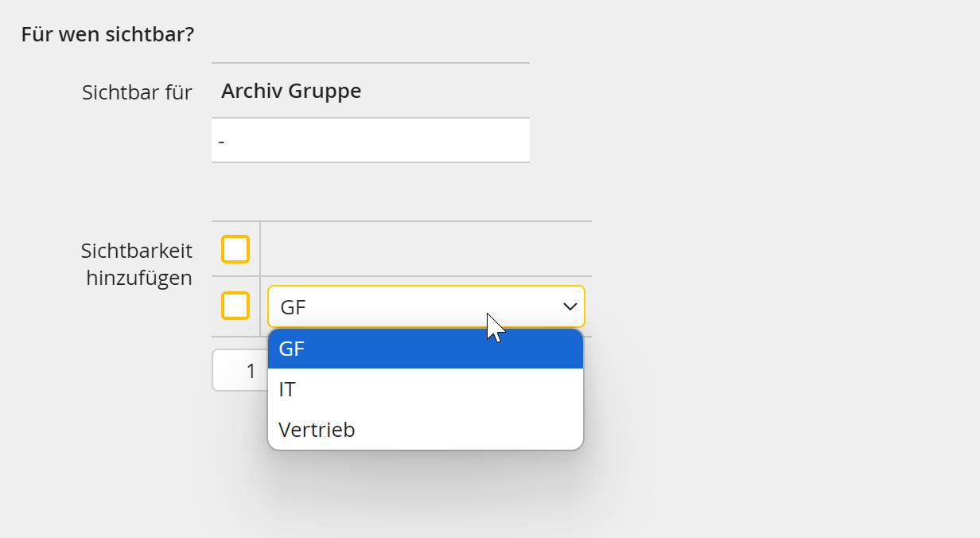980x538 pixels.
Task: Click the Archiv Gruppe column header
Action: coord(371,91)
